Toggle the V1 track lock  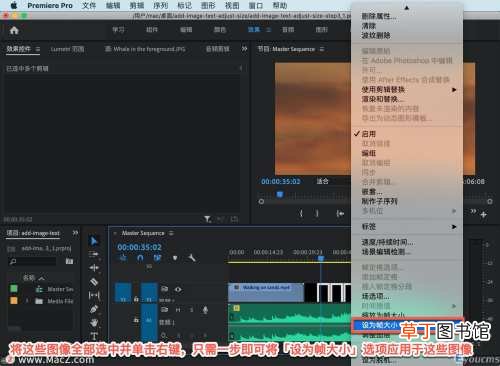tap(136, 299)
